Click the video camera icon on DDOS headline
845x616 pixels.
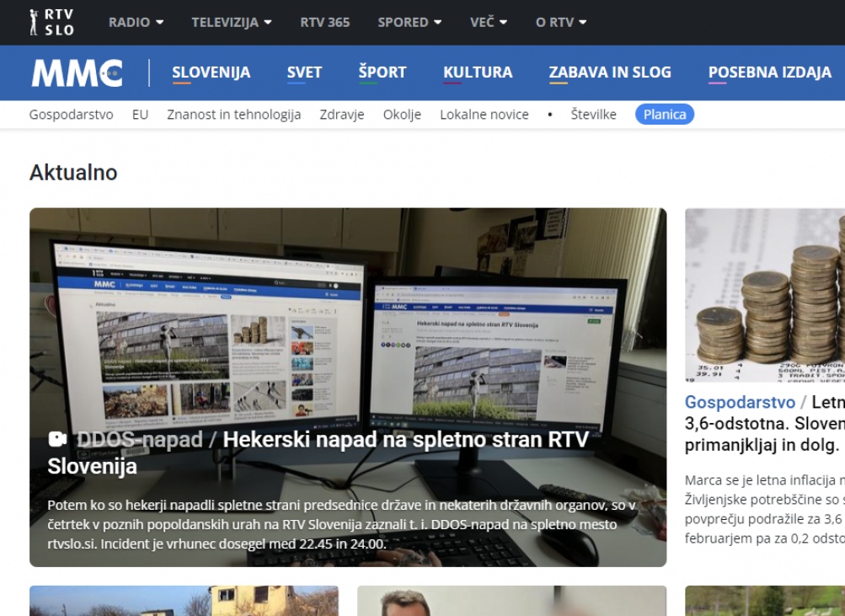click(57, 439)
